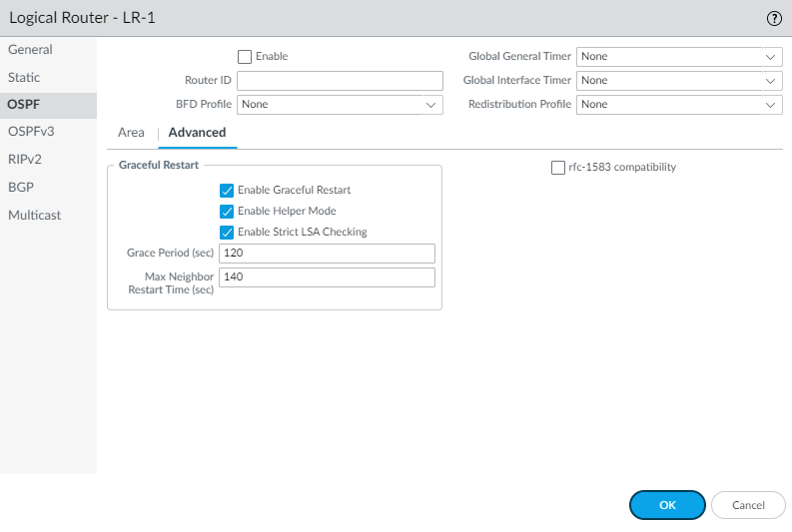Go to the Static routing section
The image size is (792, 532).
click(25, 78)
